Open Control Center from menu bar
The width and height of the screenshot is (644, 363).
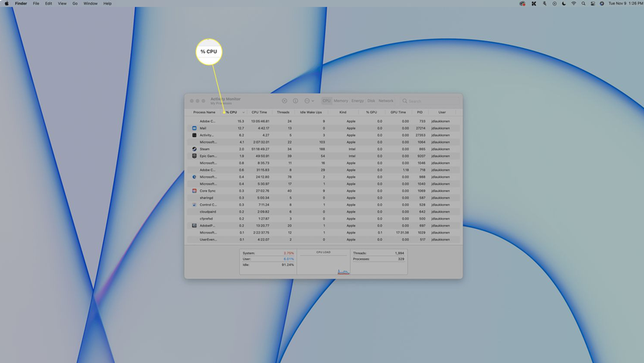[593, 3]
